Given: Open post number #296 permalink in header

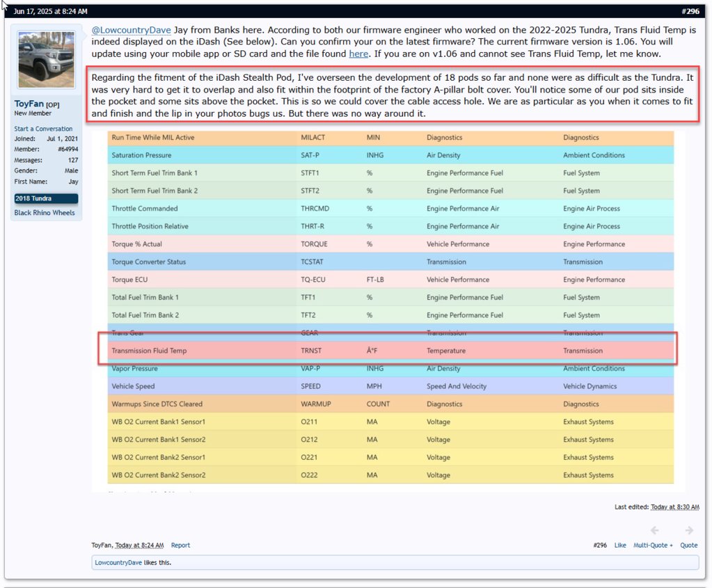Looking at the screenshot, I should 690,11.
